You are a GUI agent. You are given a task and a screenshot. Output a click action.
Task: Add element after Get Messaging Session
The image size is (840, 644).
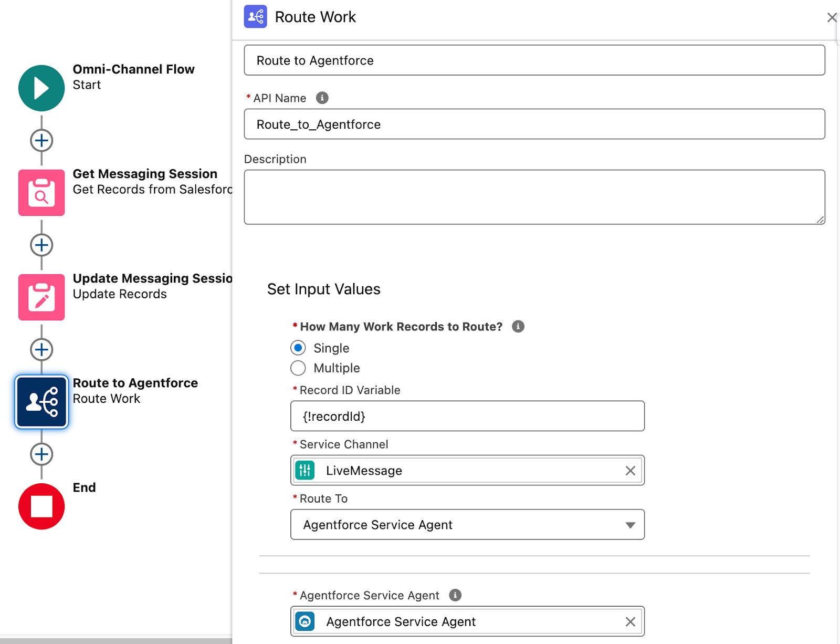point(41,245)
